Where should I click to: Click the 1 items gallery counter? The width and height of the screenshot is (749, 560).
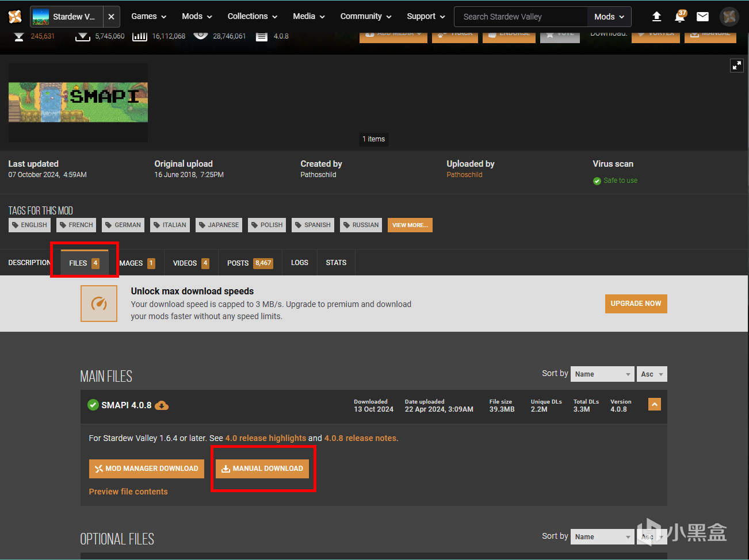(374, 139)
